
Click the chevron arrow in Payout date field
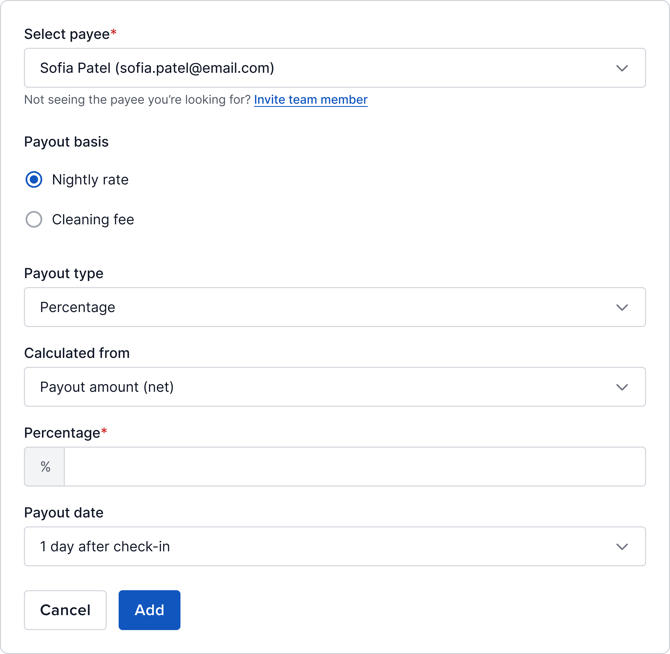[x=622, y=547]
